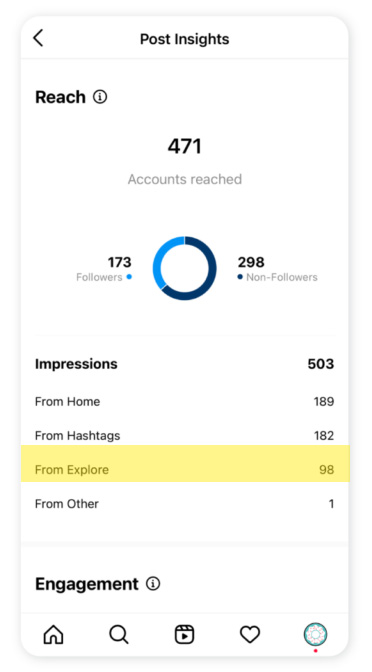
Task: Click the light blue Followers legend dot
Action: click(129, 277)
